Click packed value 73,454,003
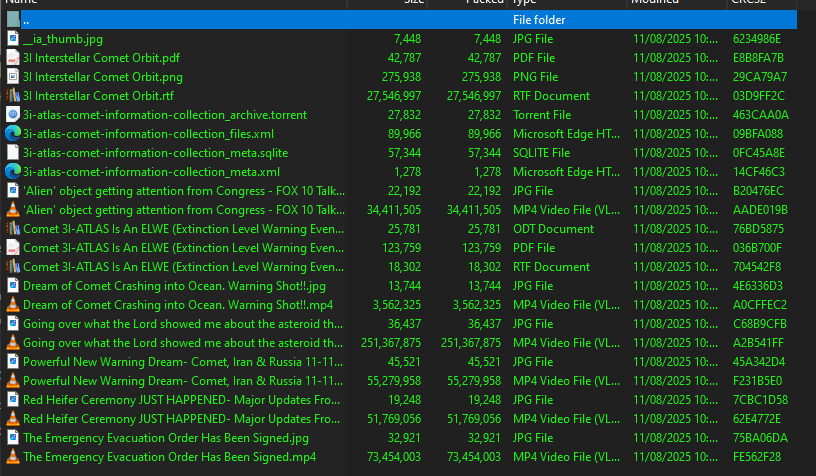 click(x=474, y=457)
